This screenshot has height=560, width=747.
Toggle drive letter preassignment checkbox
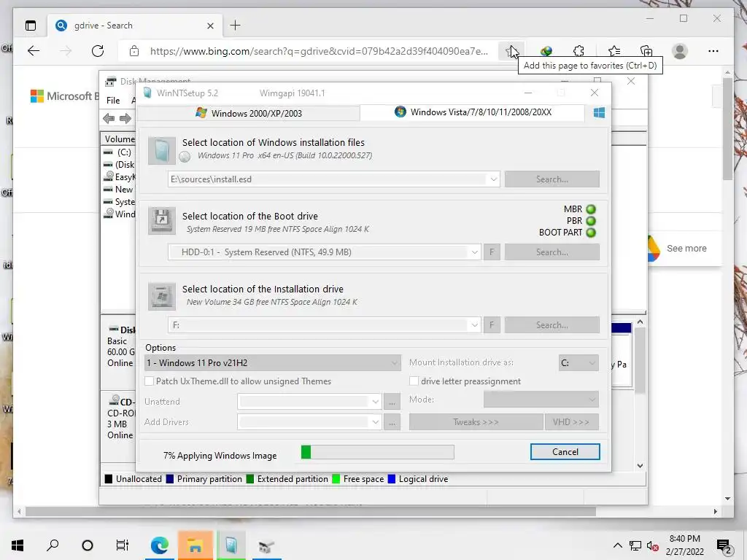(x=414, y=381)
